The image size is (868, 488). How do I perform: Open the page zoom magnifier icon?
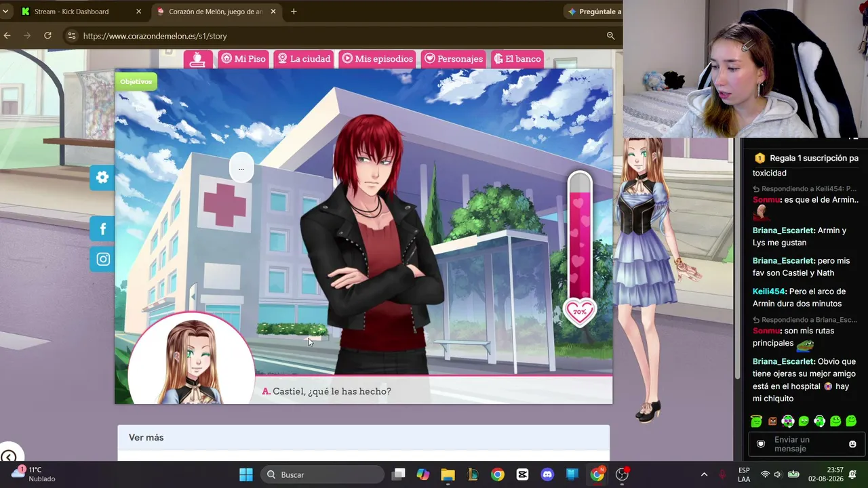point(610,36)
